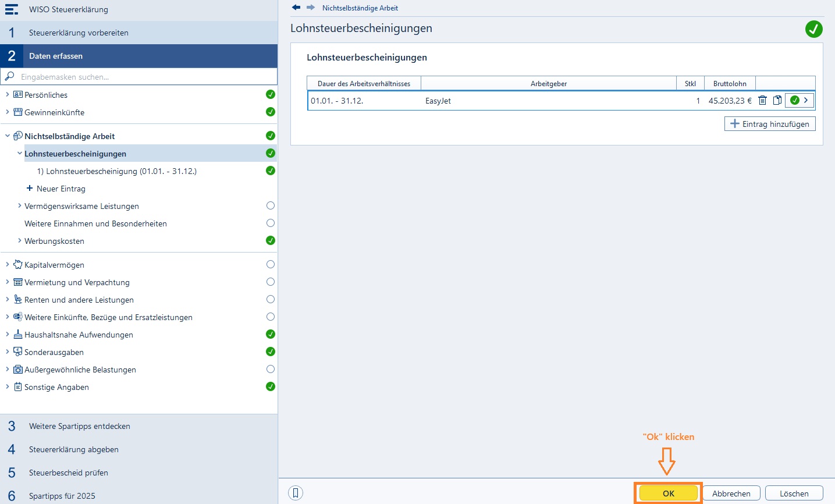The image size is (835, 504).
Task: Click green check beside Persönliches
Action: (271, 94)
